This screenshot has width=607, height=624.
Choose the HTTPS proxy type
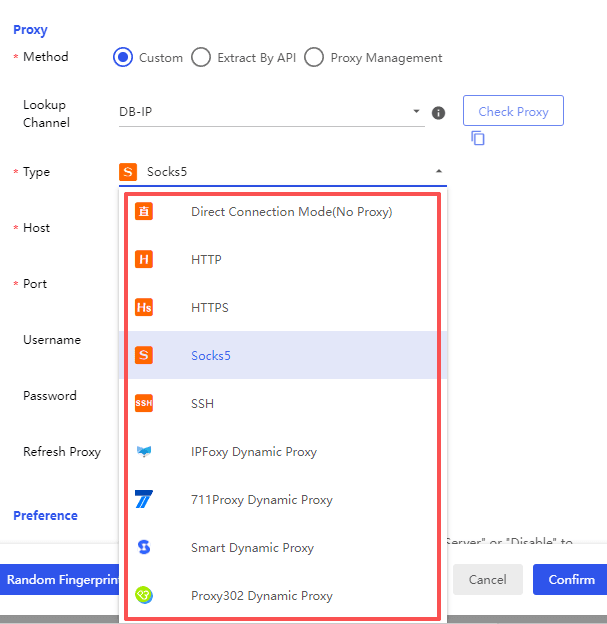click(283, 307)
